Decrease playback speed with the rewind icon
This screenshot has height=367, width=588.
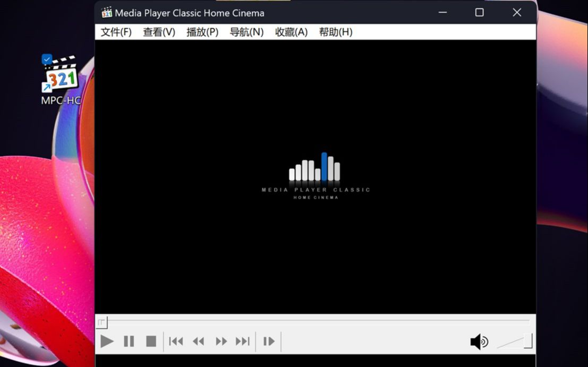coord(198,342)
